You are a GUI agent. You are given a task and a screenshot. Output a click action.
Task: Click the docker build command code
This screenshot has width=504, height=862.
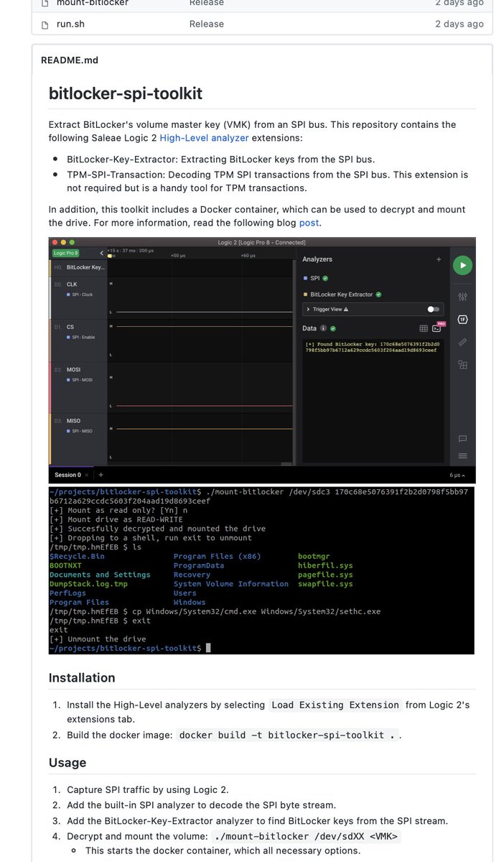click(x=286, y=735)
